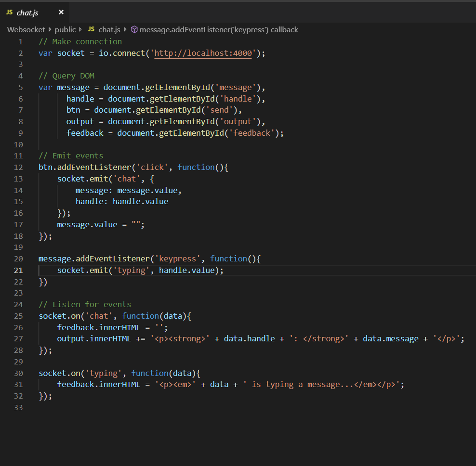Open the 'Websocket' breadcrumb folder dropdown

26,29
